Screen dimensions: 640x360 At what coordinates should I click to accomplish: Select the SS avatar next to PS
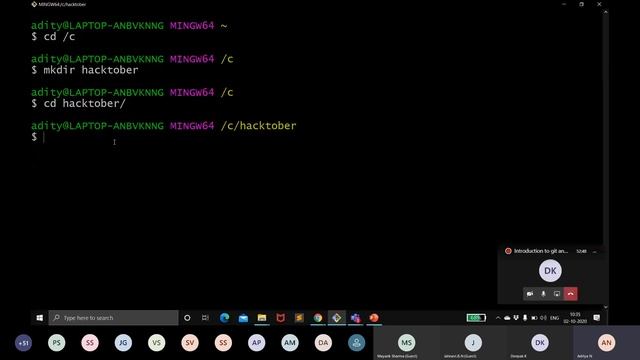tap(90, 343)
